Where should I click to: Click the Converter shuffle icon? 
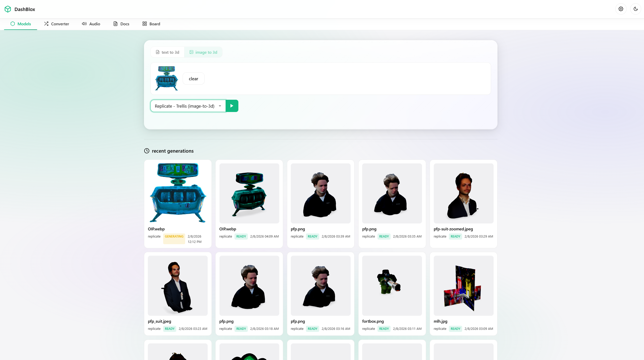pos(46,24)
